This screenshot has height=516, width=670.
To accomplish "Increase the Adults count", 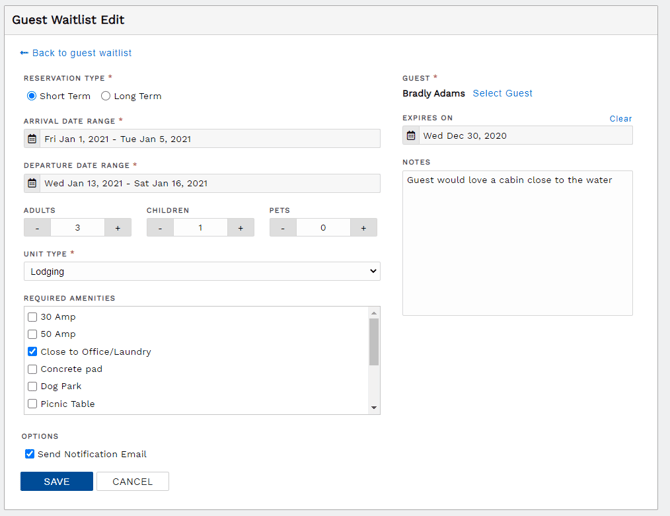I will click(x=118, y=228).
